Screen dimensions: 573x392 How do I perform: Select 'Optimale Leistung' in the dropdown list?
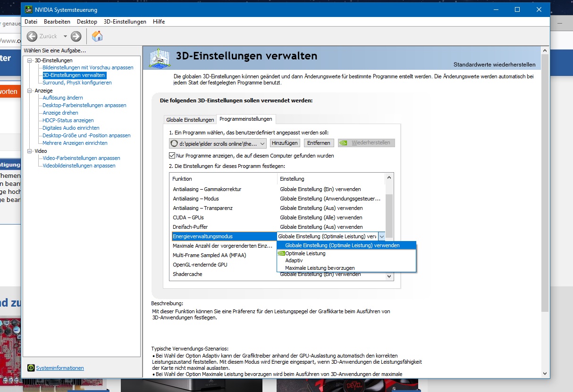point(305,253)
